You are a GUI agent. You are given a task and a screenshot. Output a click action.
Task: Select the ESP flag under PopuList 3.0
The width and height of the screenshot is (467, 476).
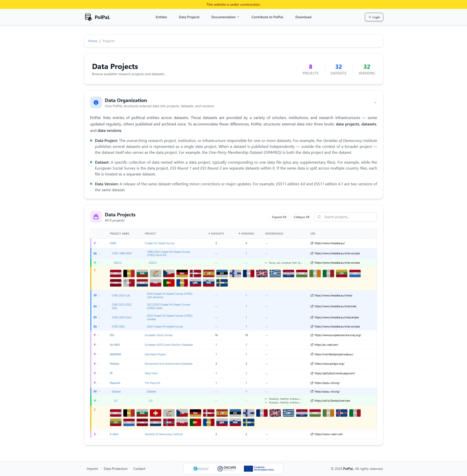222,413
